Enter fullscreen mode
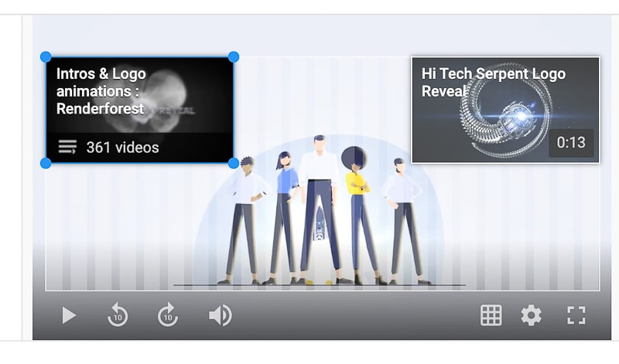This screenshot has width=619, height=364. 576,315
